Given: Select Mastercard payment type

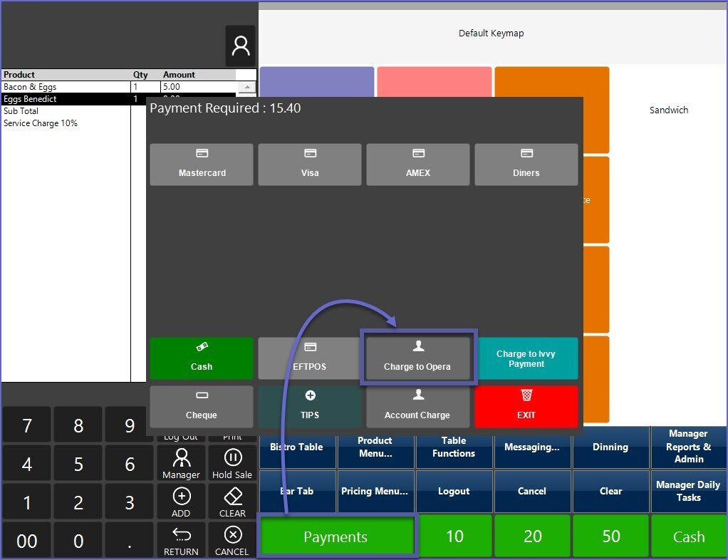Looking at the screenshot, I should coord(202,165).
